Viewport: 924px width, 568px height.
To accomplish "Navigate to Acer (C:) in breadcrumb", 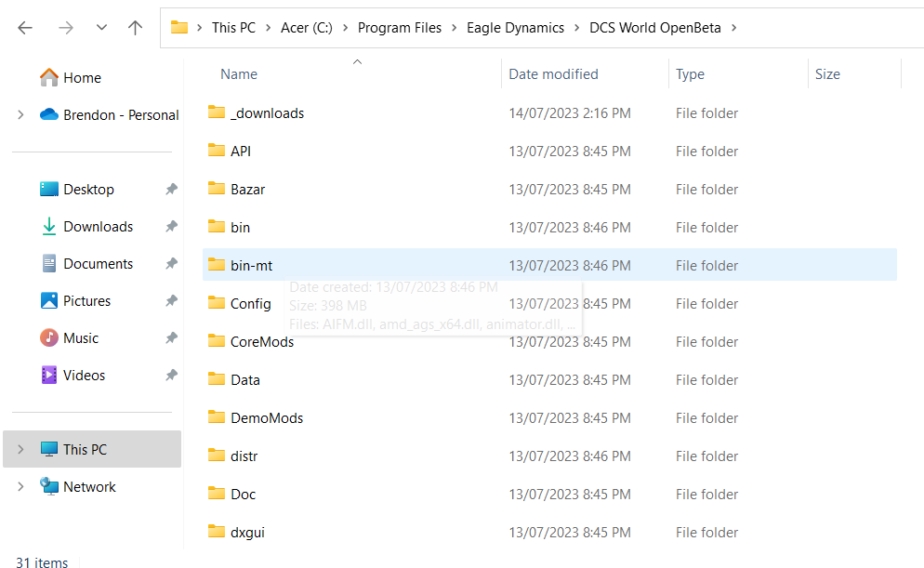I will 307,28.
